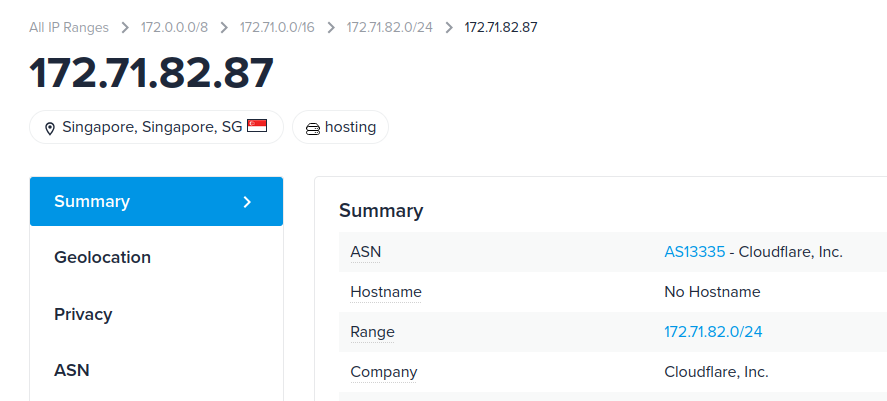
Task: Click the Company row label
Action: pyautogui.click(x=384, y=372)
